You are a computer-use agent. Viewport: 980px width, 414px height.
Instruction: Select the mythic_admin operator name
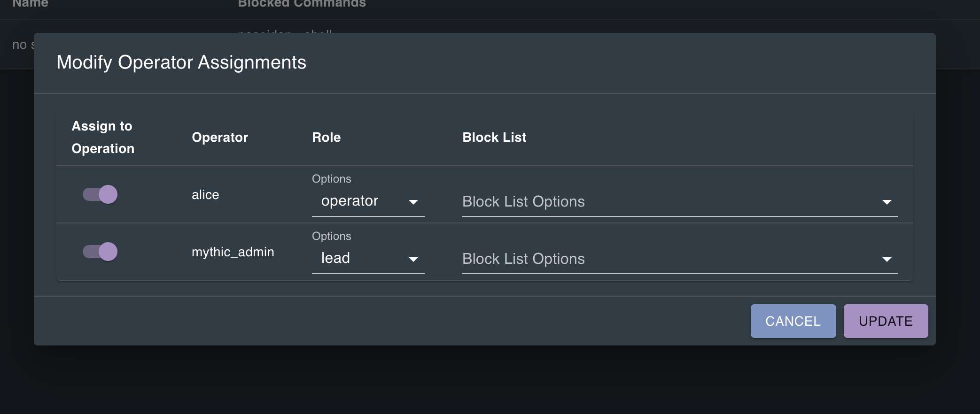[x=233, y=252]
